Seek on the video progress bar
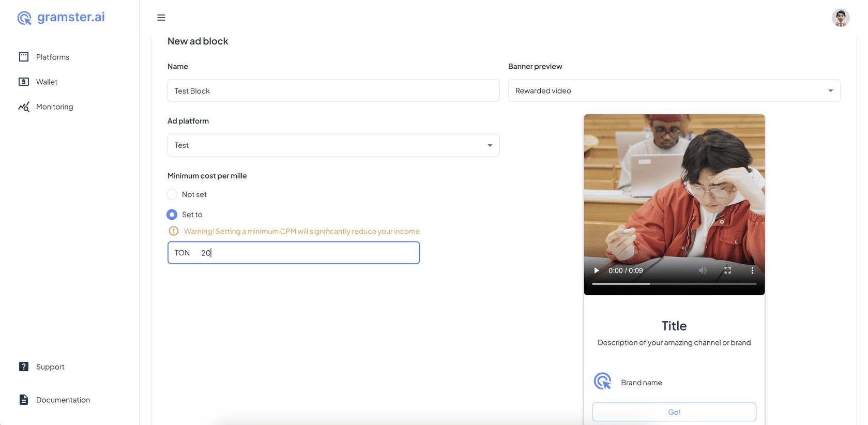The height and width of the screenshot is (425, 868). [674, 284]
